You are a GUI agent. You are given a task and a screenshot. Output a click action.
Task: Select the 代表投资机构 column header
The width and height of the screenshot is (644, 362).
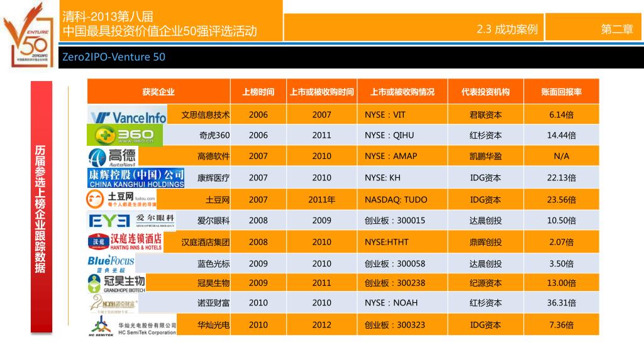[486, 92]
